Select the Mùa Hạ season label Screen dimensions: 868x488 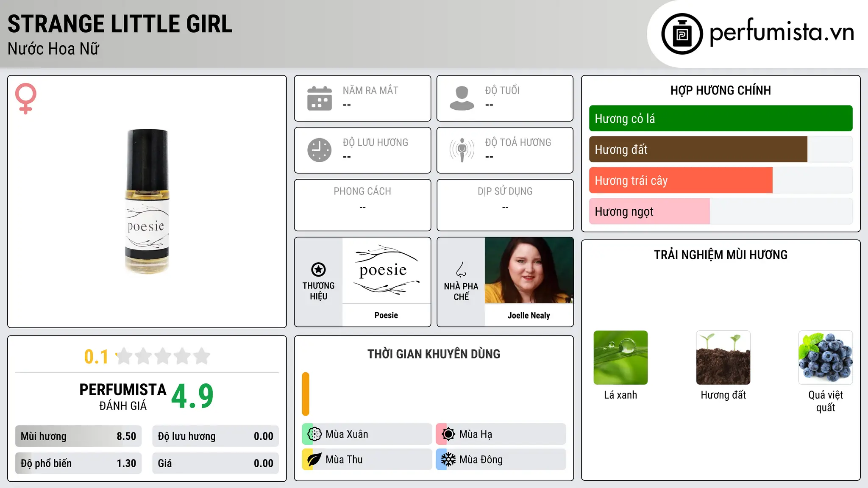[x=476, y=434]
